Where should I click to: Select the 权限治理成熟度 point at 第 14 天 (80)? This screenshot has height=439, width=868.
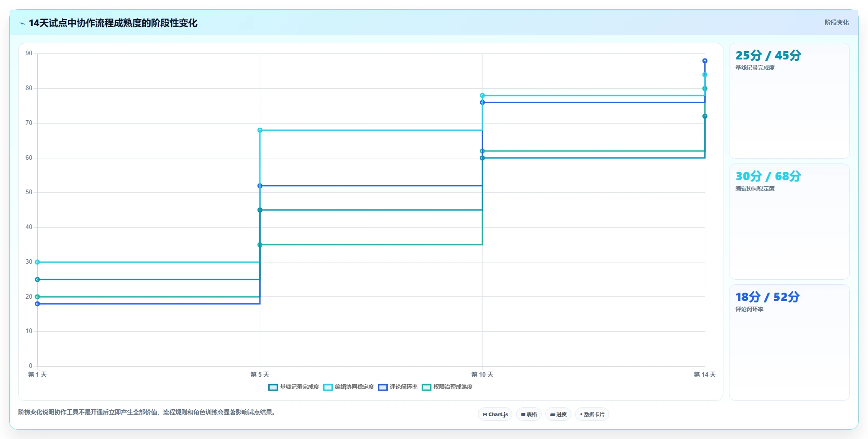tap(705, 89)
